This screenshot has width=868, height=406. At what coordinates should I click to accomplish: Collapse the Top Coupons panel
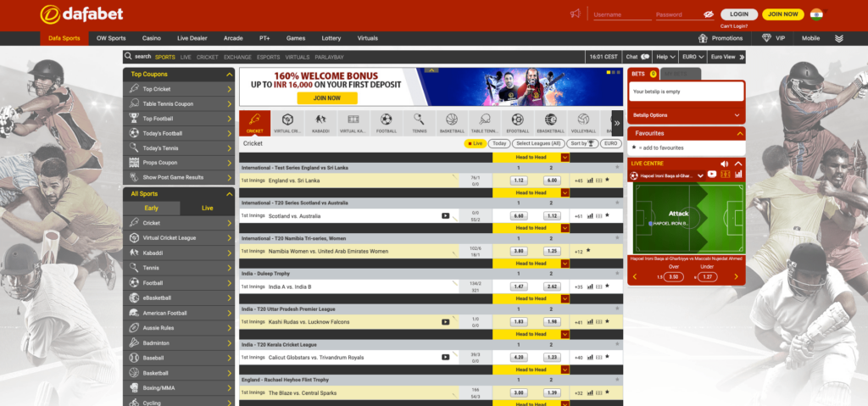(229, 75)
